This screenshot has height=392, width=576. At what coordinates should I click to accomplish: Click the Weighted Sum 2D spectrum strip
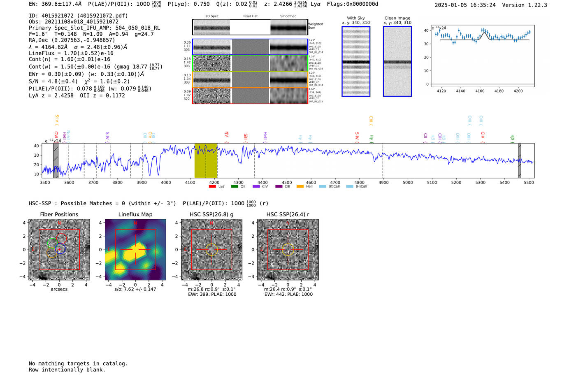click(250, 27)
